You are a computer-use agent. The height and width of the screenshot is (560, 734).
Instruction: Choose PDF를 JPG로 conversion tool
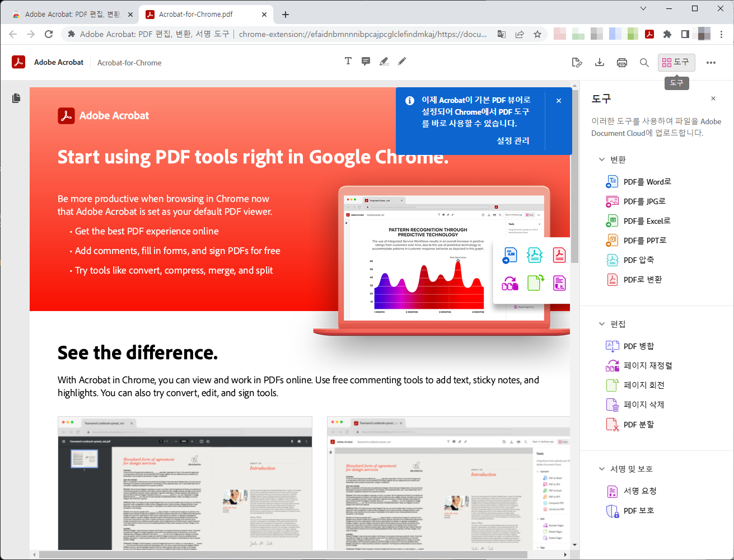tap(636, 201)
